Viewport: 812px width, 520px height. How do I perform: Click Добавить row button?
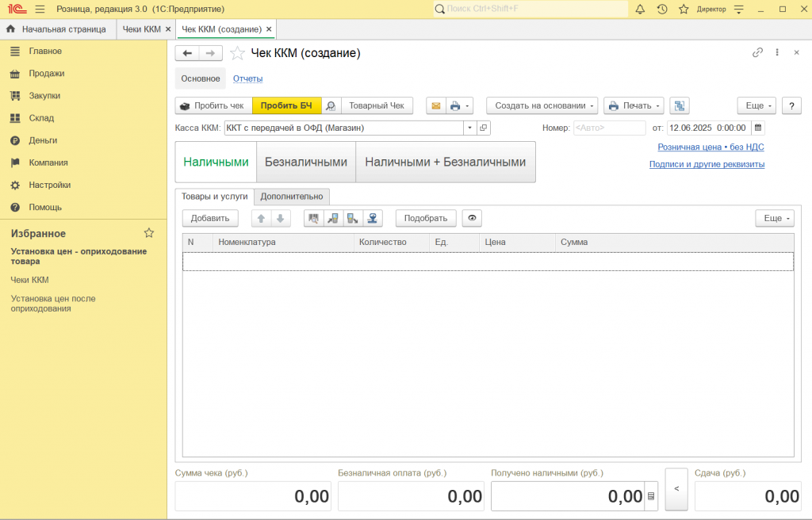(x=209, y=218)
